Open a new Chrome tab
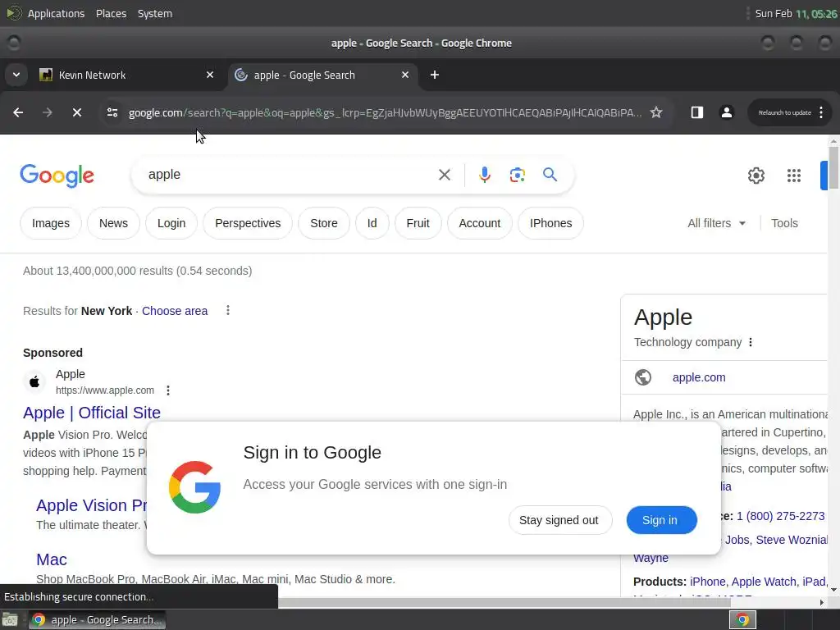This screenshot has width=840, height=630. pos(435,75)
